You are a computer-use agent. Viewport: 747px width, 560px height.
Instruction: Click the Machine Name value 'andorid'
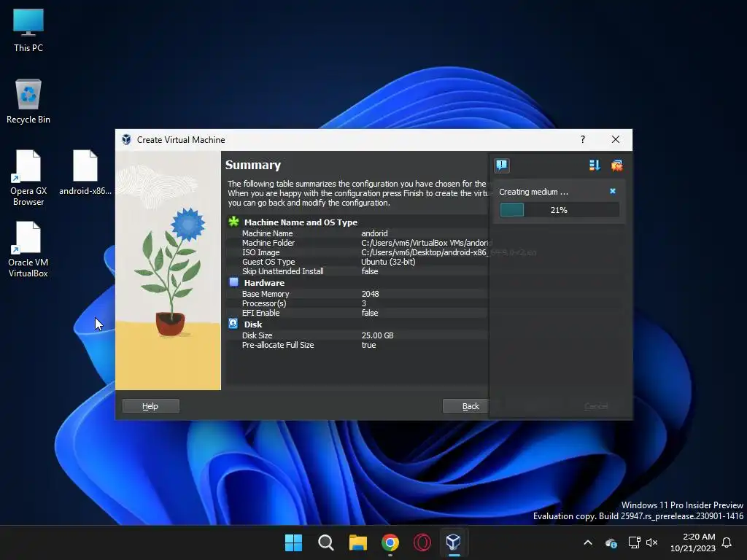click(x=374, y=233)
